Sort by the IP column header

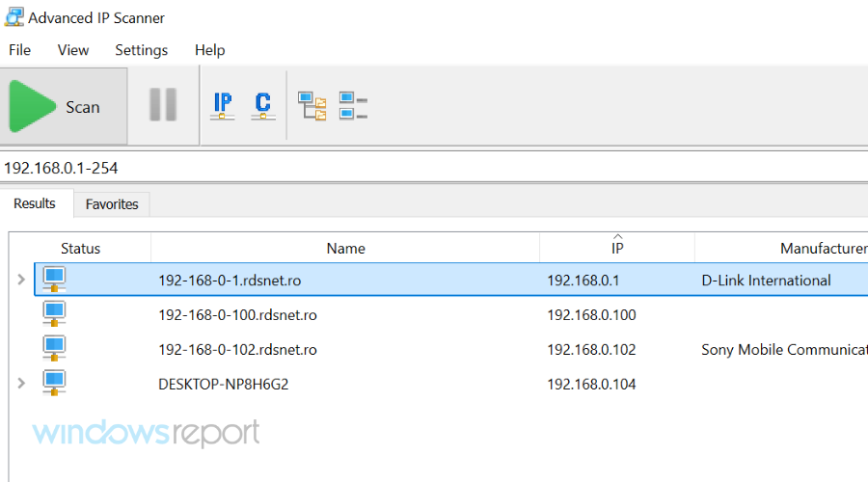click(617, 249)
